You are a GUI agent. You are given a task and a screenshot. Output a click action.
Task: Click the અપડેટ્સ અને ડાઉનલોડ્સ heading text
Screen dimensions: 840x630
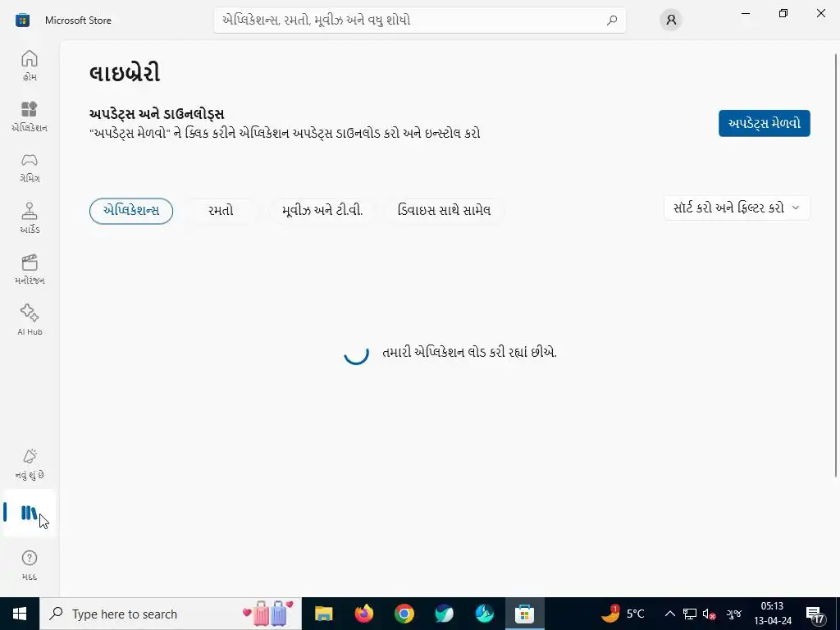point(157,113)
